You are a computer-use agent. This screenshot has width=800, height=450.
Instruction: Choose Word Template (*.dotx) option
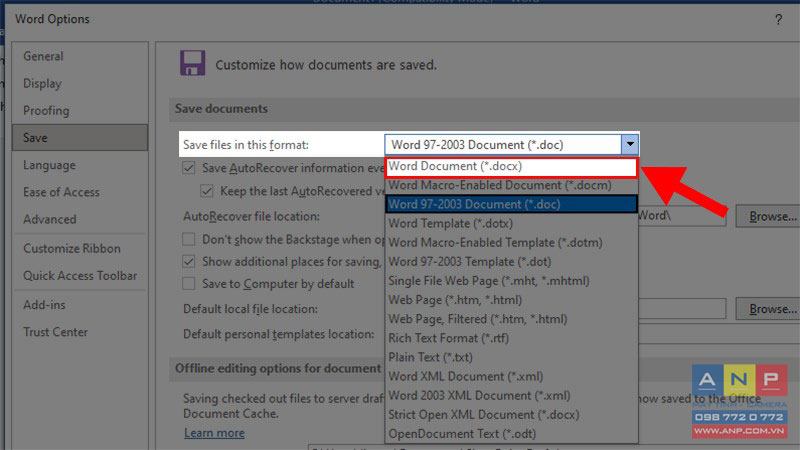pyautogui.click(x=512, y=223)
